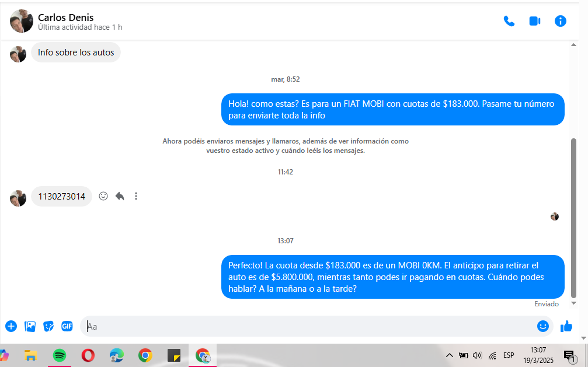Screen dimensions: 588x367
Task: Open Spotify from the taskbar
Action: 59,355
